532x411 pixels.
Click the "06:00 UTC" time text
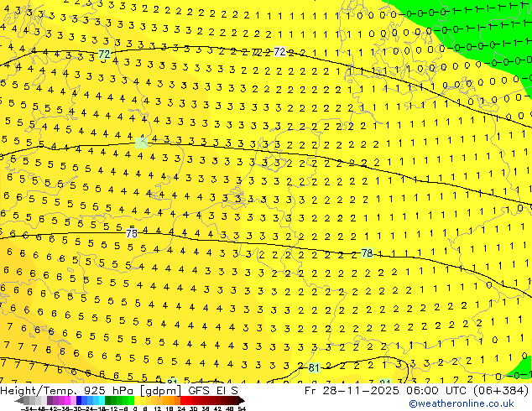click(436, 391)
